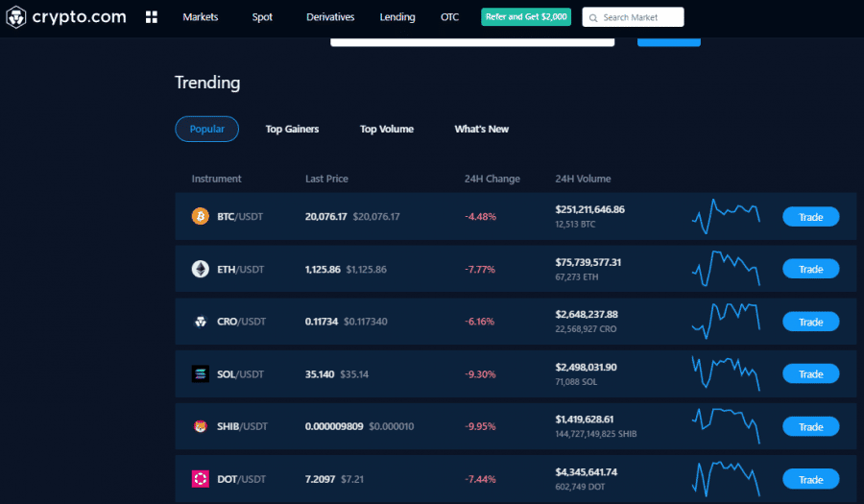Click the Shiba Inu coin icon
This screenshot has height=504, width=864.
pyautogui.click(x=201, y=427)
